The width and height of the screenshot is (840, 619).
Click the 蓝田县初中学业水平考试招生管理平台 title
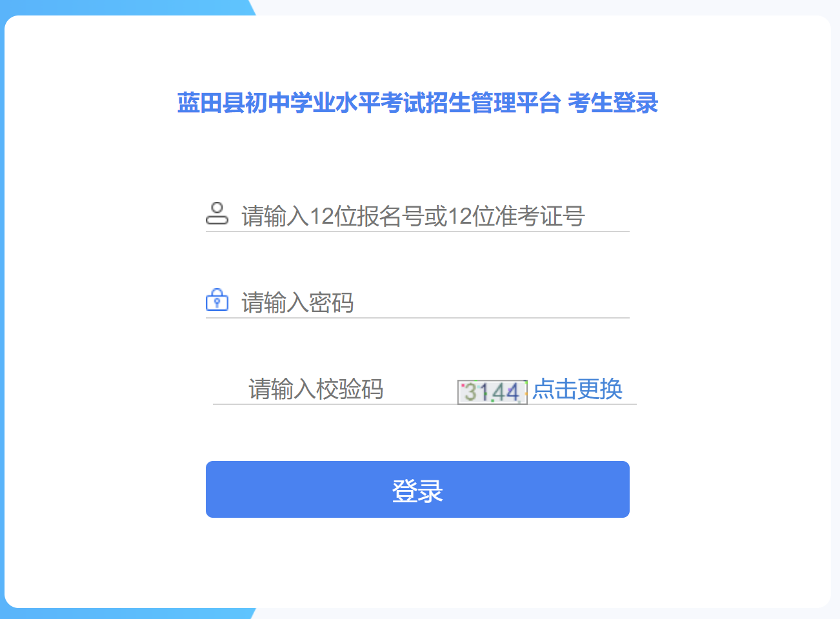point(368,103)
